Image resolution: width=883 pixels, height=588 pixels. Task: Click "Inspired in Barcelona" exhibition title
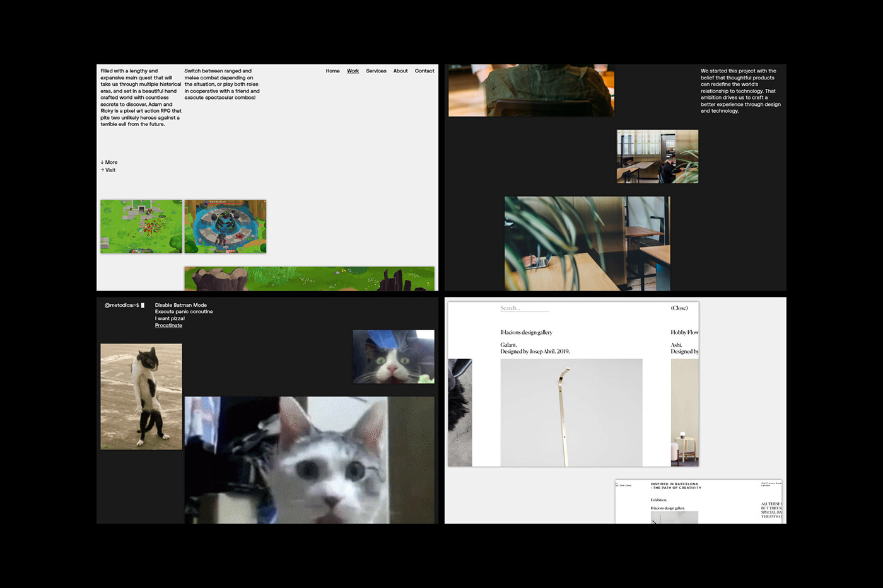pos(675,486)
